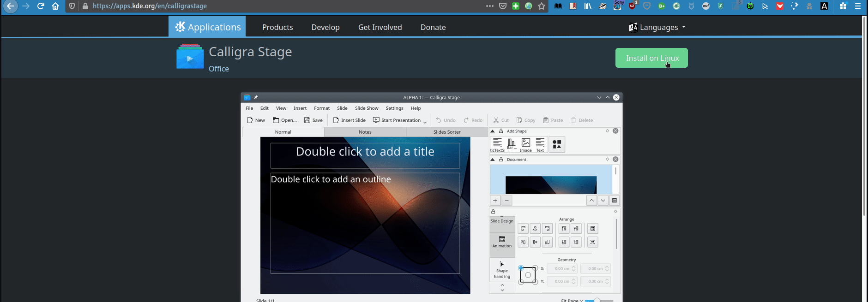Open the Format menu
This screenshot has height=302, width=868.
point(322,108)
